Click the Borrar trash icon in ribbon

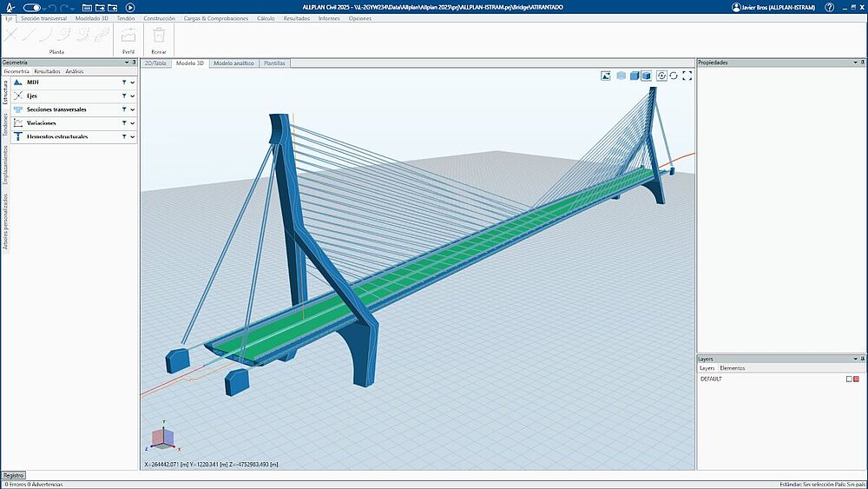(x=159, y=36)
